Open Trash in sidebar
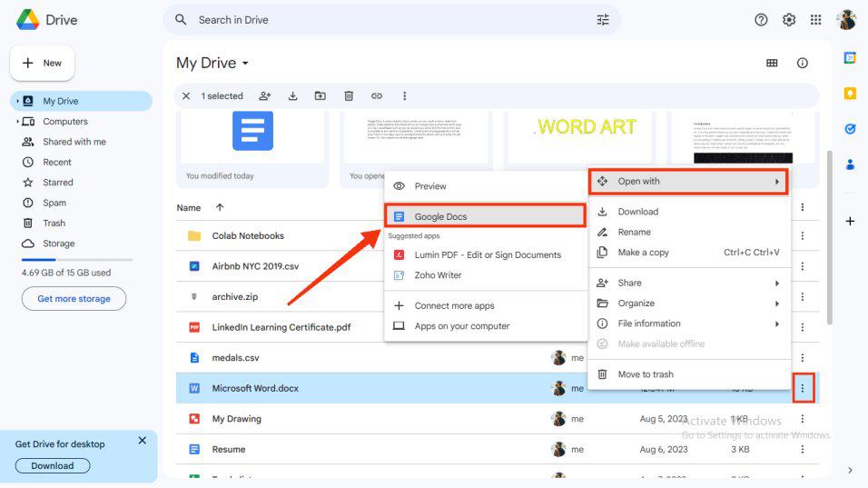The height and width of the screenshot is (488, 868). pyautogui.click(x=81, y=224)
